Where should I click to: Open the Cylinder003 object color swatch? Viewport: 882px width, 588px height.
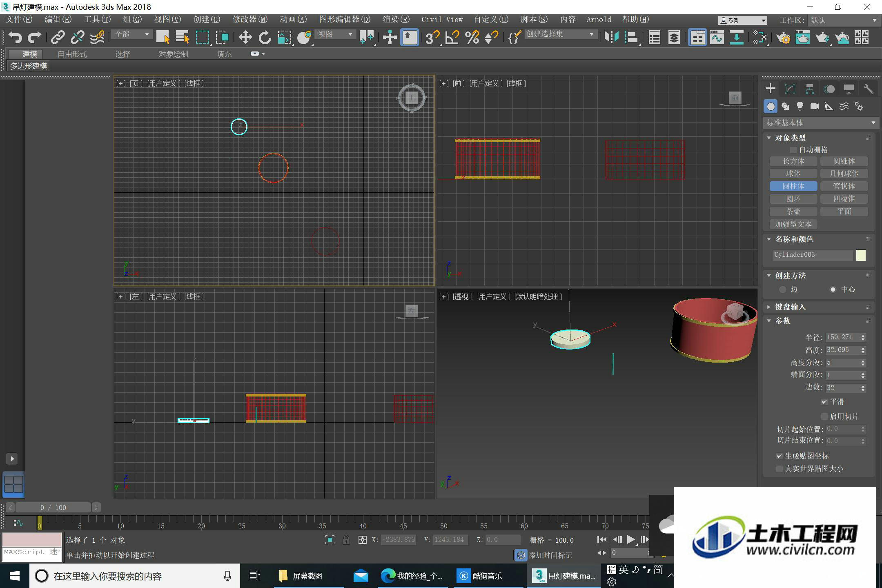pos(861,255)
